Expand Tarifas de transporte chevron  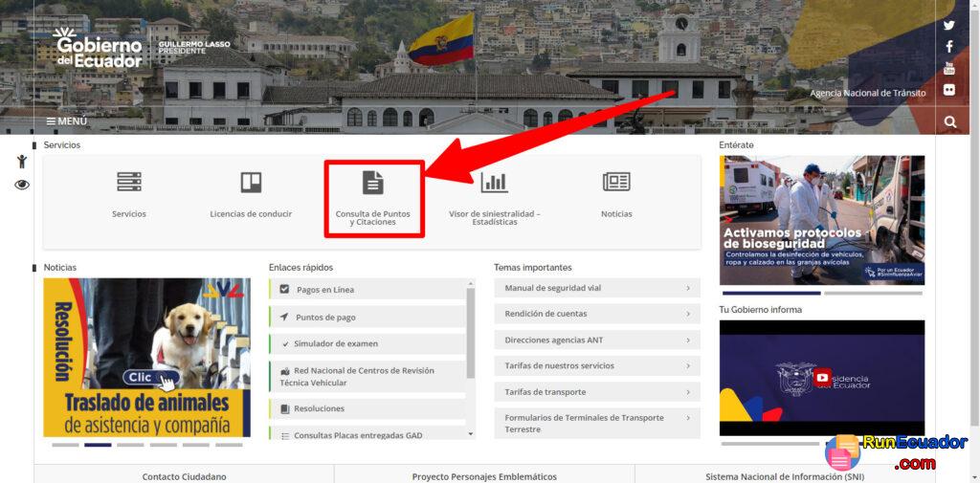(688, 392)
